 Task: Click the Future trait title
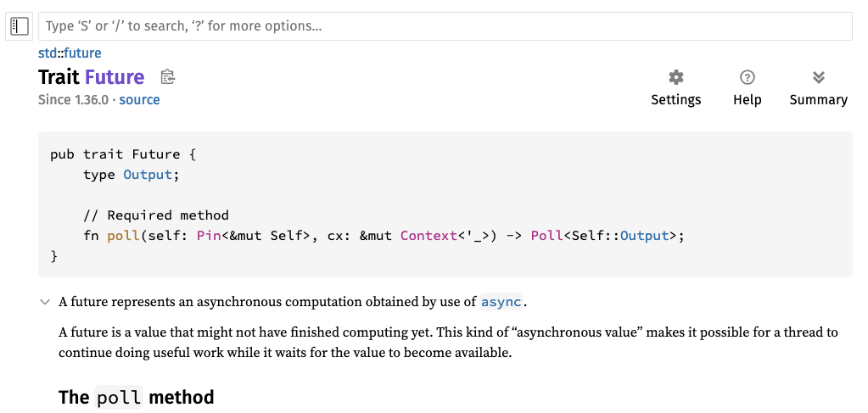[115, 77]
